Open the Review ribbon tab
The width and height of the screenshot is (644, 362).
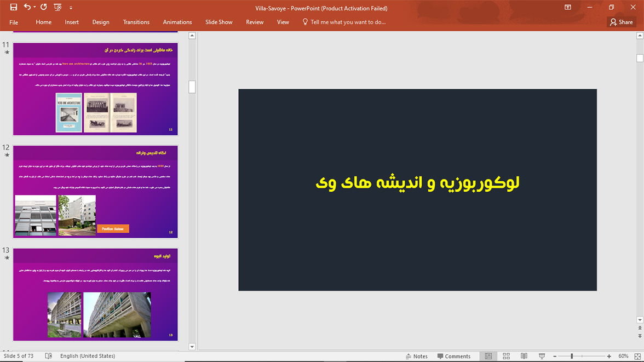pos(255,22)
